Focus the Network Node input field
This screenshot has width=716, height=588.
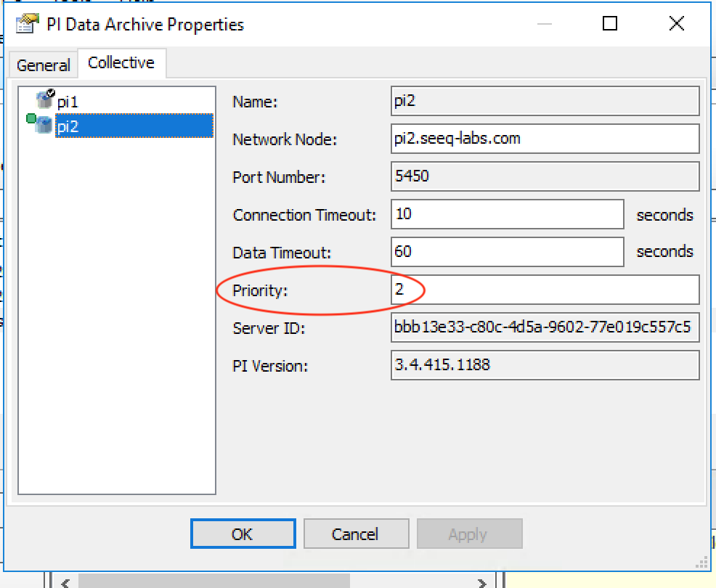545,139
